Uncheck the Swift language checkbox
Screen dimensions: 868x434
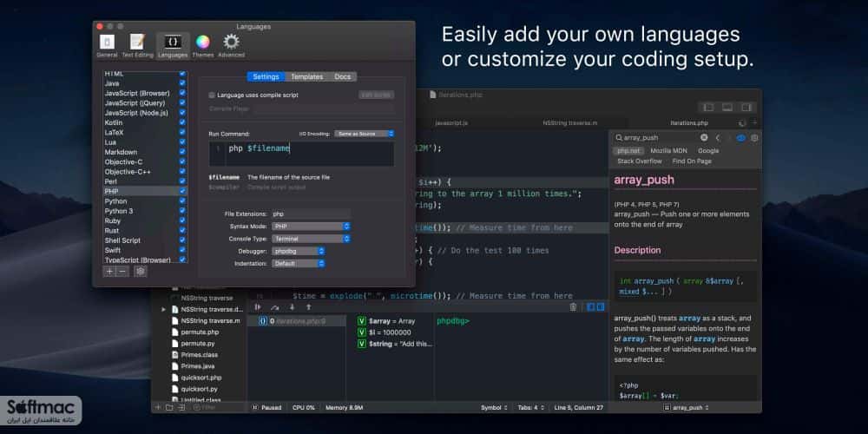click(182, 250)
